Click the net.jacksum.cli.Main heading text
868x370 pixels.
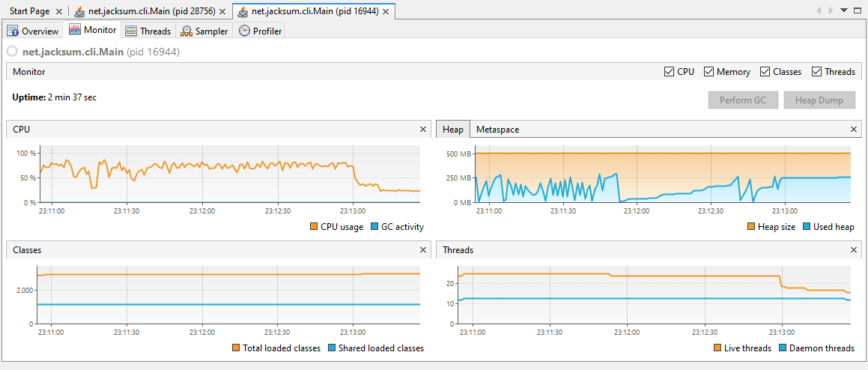coord(73,52)
